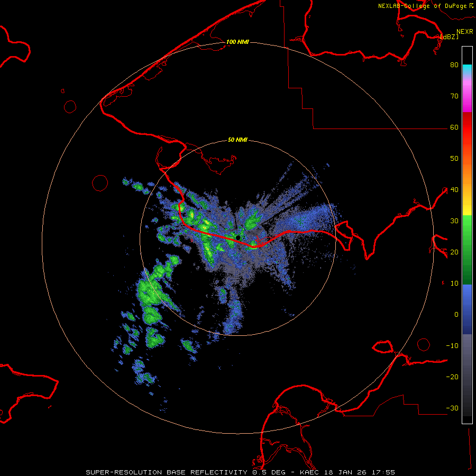
Task: Click the SUPER-RESOLUTION BASE REFLECTIVITY caption text
Action: click(167, 472)
